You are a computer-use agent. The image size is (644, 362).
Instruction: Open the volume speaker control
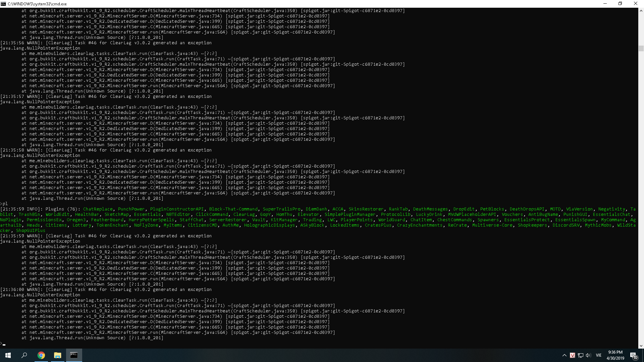588,355
